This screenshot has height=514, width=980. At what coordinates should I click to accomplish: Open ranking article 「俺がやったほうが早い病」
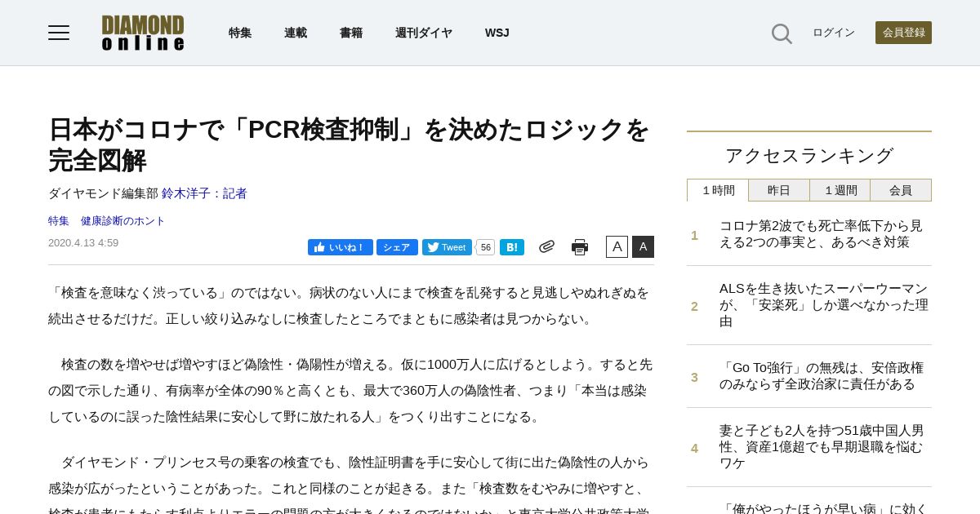823,508
